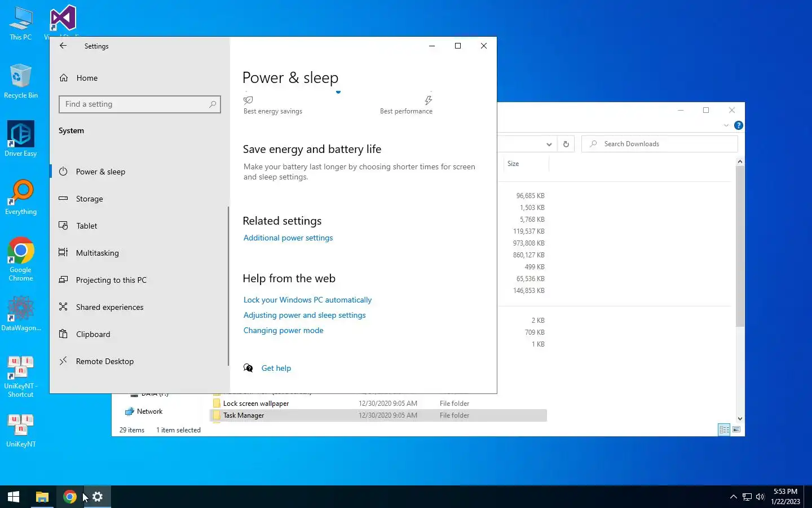Refresh the Explorer folder view

pyautogui.click(x=566, y=144)
